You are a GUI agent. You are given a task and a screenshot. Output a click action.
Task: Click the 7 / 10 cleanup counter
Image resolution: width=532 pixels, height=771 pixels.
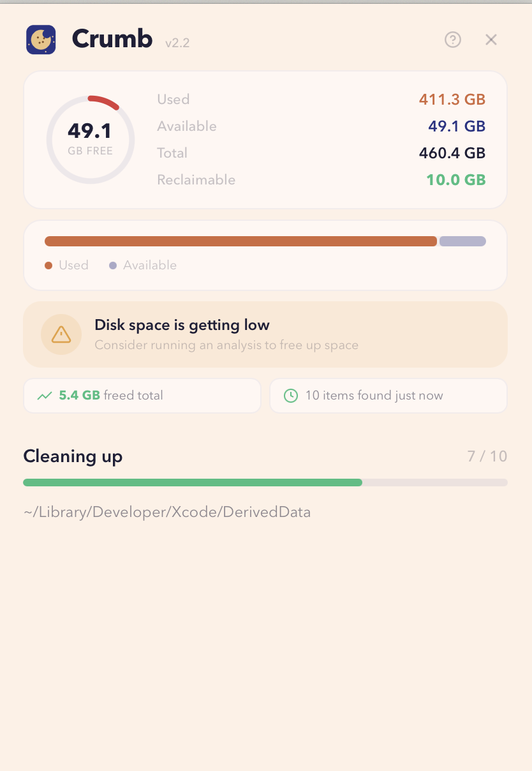click(487, 456)
